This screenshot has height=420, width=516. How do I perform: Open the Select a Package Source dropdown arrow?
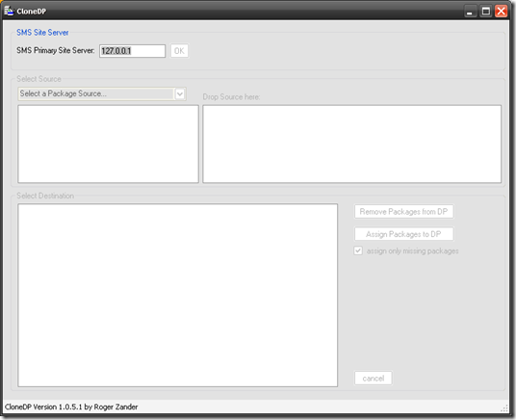180,93
